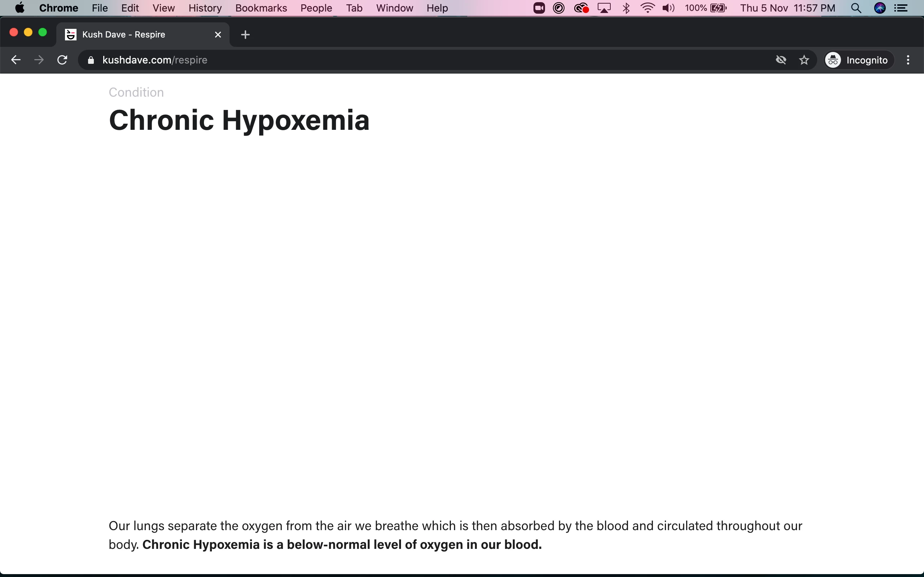Click the forward navigation arrow

click(x=39, y=60)
